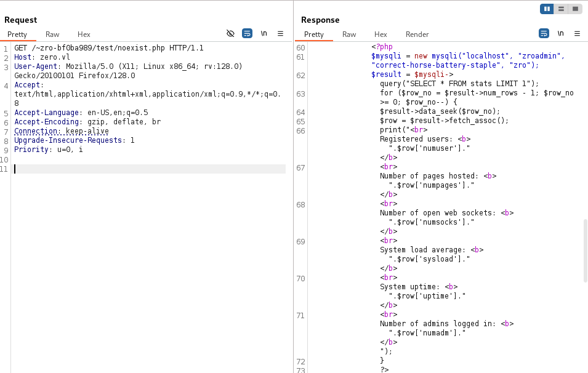This screenshot has width=588, height=373.
Task: Open the Request panel hamburger menu
Action: pyautogui.click(x=281, y=34)
